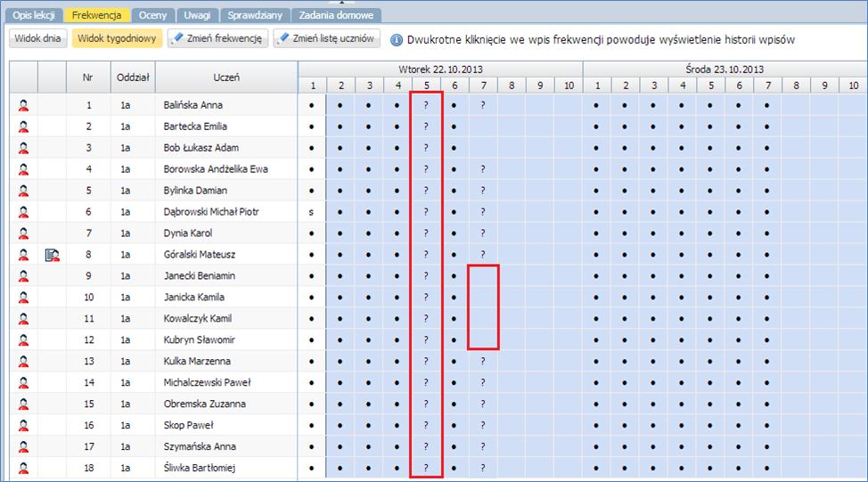Click student icon for Bylinka Damian
Viewport: 868px width, 482px height.
pyautogui.click(x=23, y=191)
